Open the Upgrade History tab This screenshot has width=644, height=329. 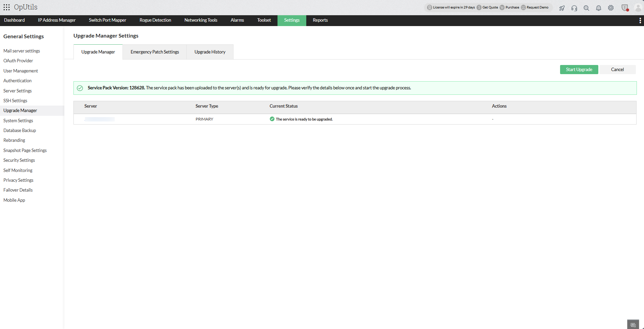[x=210, y=52]
